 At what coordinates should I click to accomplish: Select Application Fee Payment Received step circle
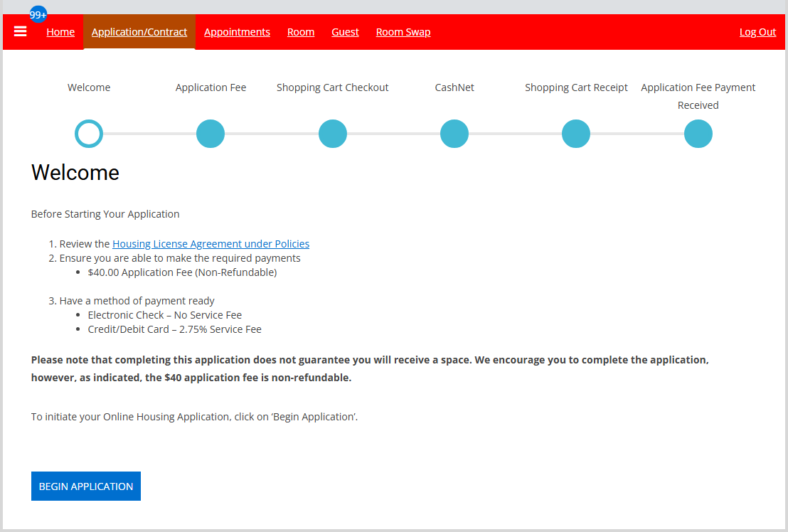point(698,134)
